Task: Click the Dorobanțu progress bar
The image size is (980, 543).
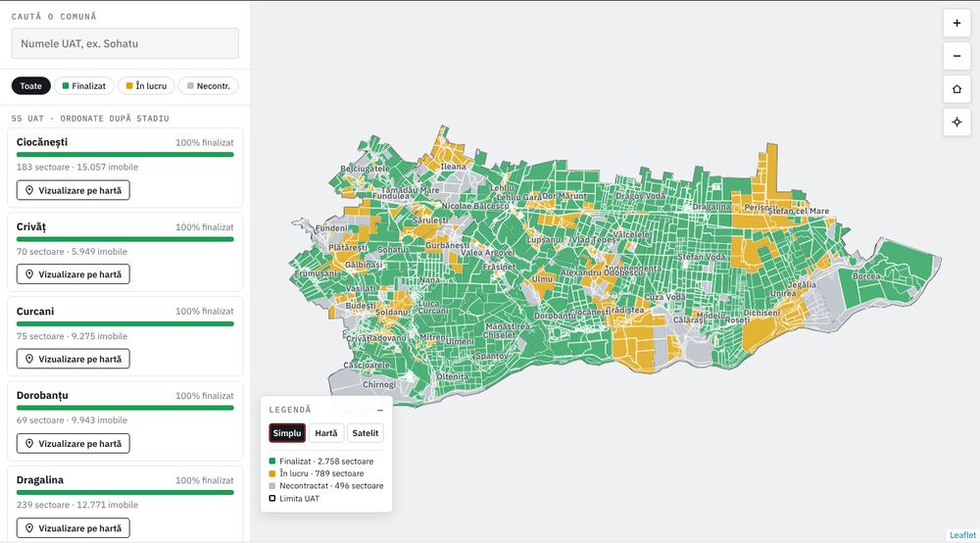Action: [125, 408]
